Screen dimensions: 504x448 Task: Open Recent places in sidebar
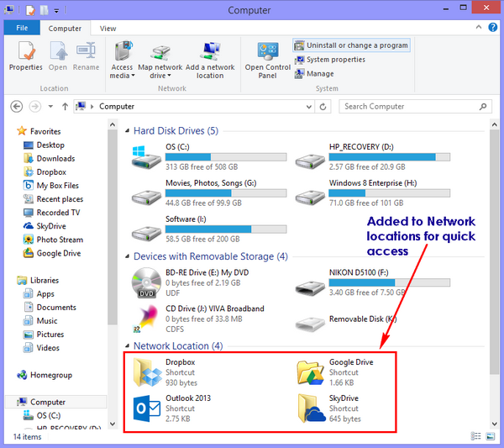pyautogui.click(x=54, y=199)
